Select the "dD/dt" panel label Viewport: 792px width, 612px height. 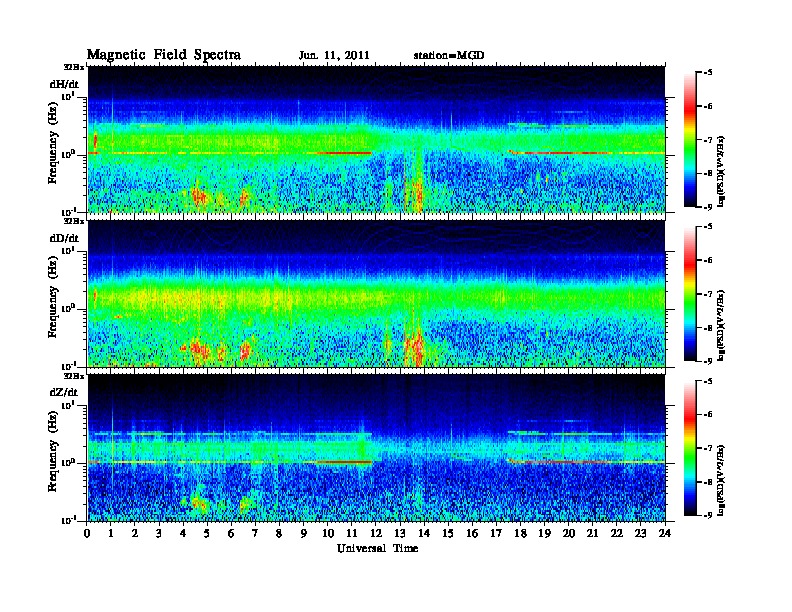pyautogui.click(x=64, y=238)
